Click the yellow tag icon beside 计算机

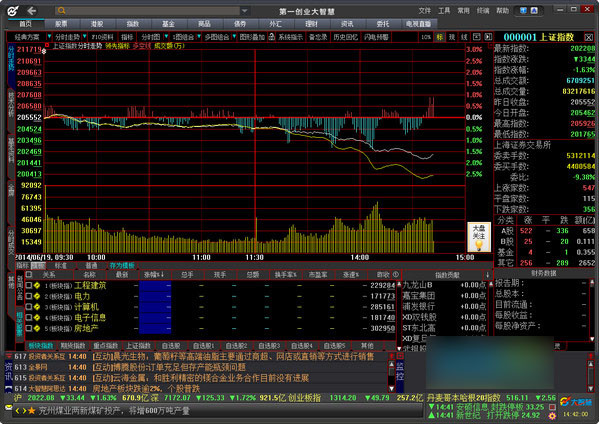click(x=37, y=307)
